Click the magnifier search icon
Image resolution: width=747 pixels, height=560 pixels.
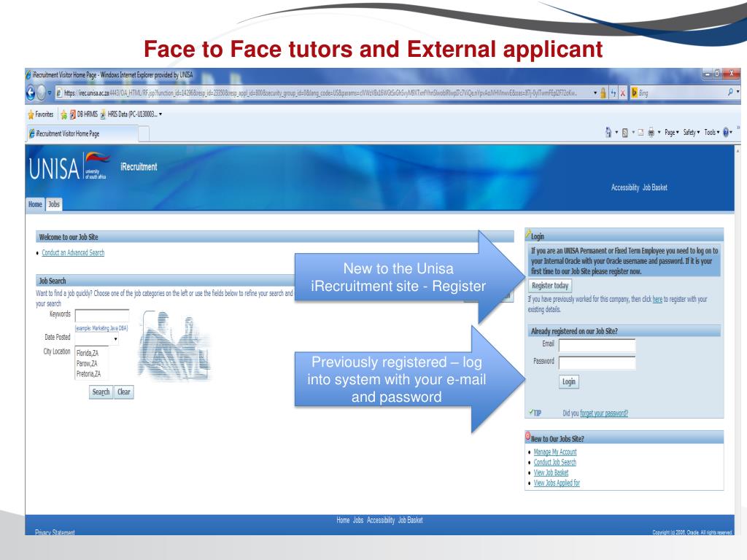730,93
